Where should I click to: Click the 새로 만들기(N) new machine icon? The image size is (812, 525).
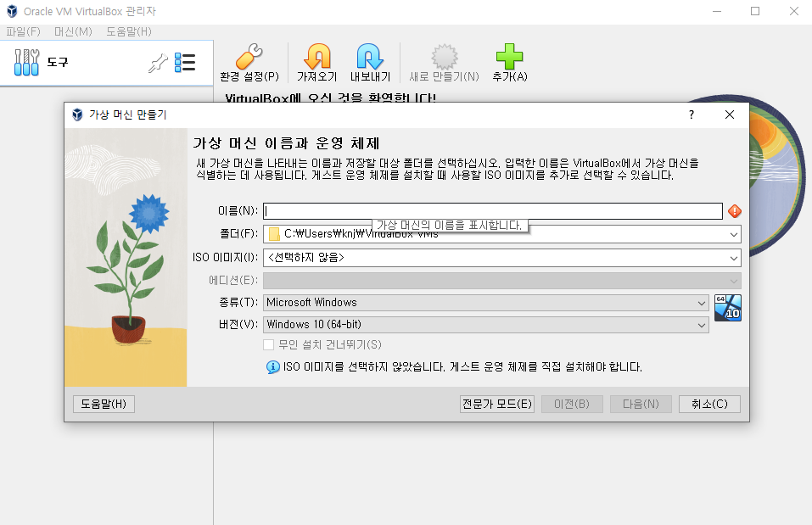[444, 57]
